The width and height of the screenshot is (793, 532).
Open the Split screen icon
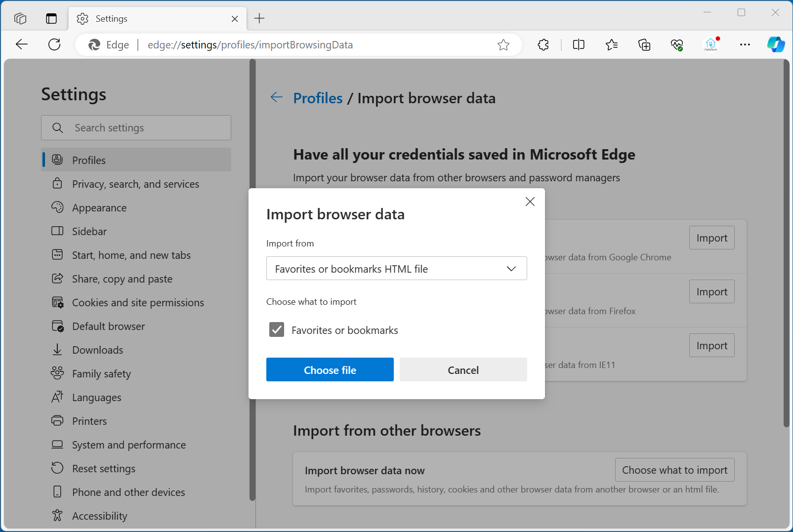click(x=578, y=44)
